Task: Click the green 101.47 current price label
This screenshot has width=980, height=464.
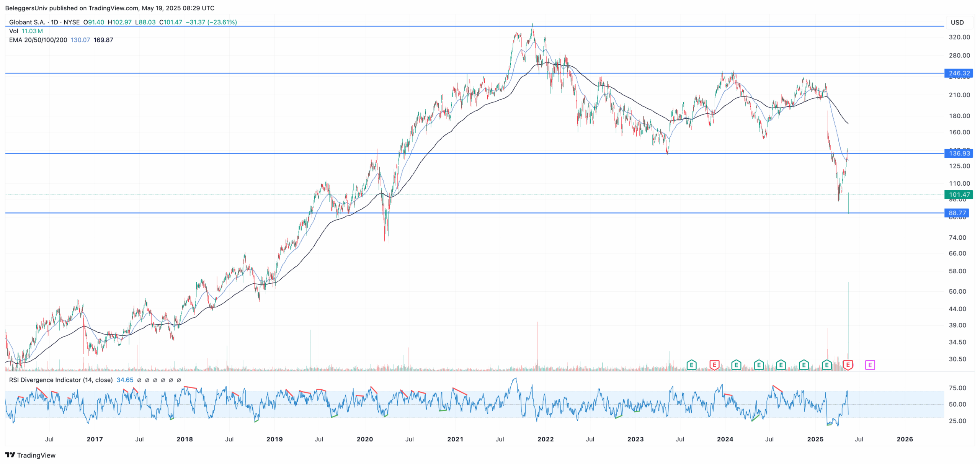Action: pyautogui.click(x=959, y=195)
